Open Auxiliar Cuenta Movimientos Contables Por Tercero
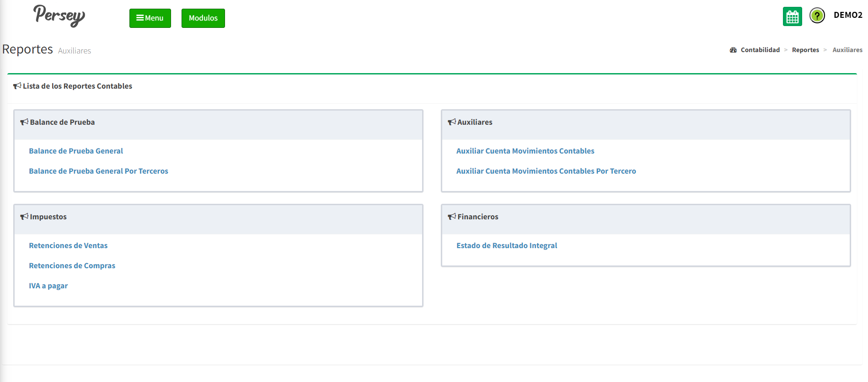Viewport: 868px width, 382px height. point(546,171)
